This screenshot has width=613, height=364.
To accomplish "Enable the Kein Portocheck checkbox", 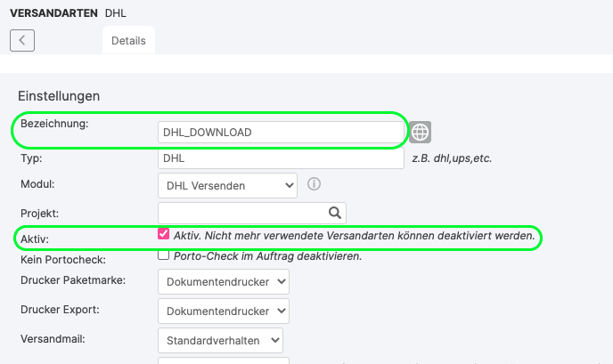I will (x=163, y=255).
